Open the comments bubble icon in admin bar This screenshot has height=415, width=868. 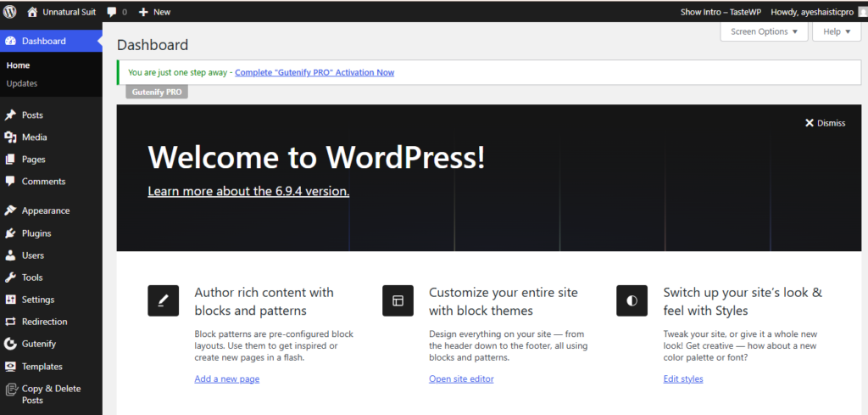[112, 12]
